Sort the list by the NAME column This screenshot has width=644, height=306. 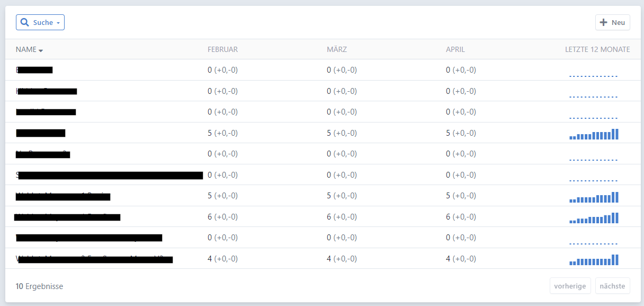[x=26, y=49]
